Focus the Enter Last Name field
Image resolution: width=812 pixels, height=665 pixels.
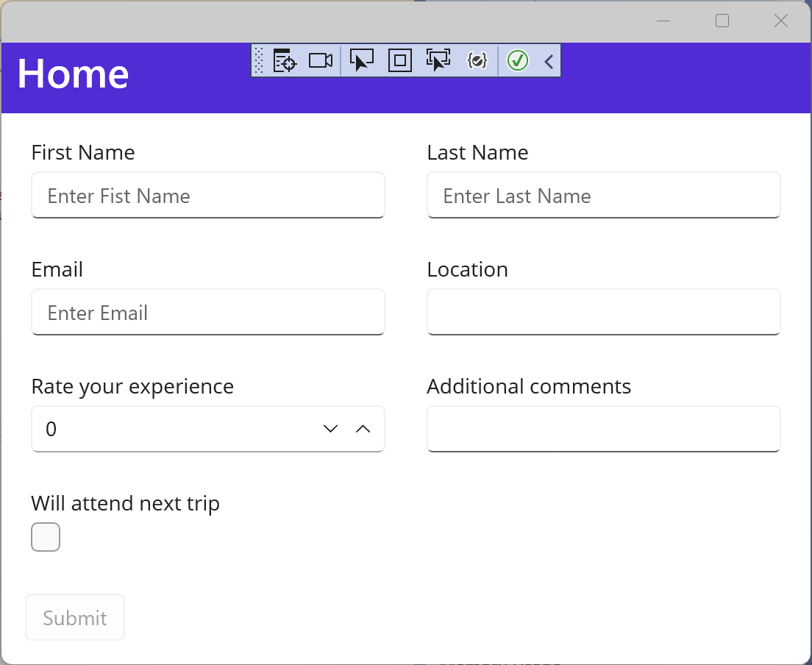pos(604,195)
